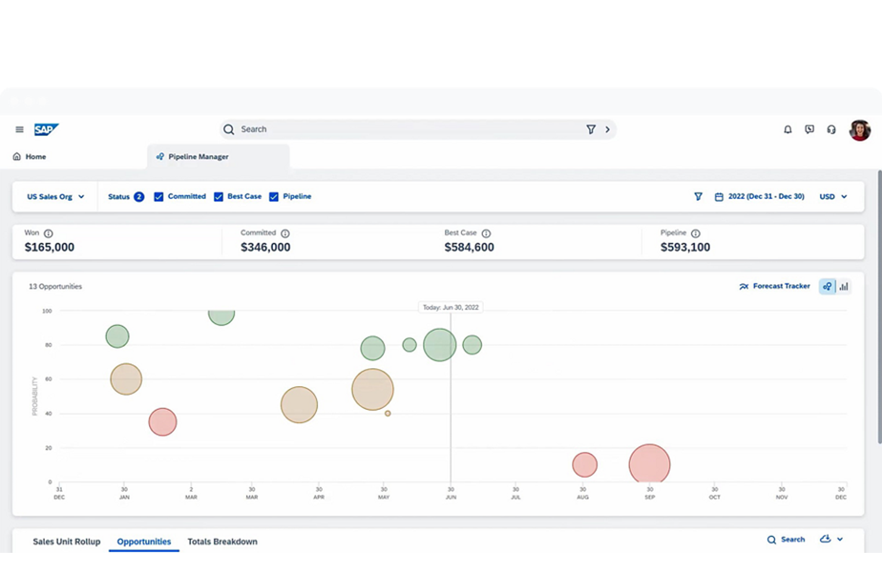Select the tiny tan dot at 40 probability
882x588 pixels.
[x=387, y=413]
